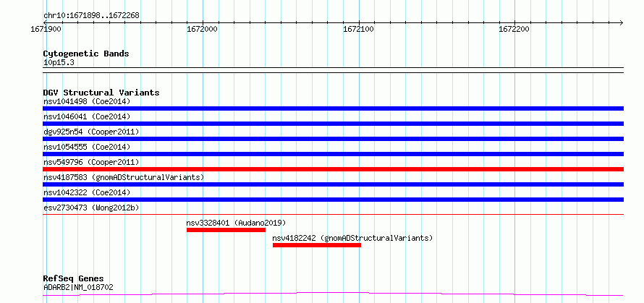
Task: Click the ADARB2|NM_018702 gene label
Action: (78, 287)
